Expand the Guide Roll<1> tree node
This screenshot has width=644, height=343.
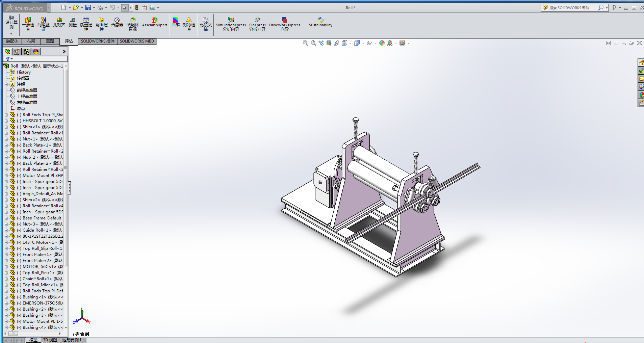click(6, 230)
